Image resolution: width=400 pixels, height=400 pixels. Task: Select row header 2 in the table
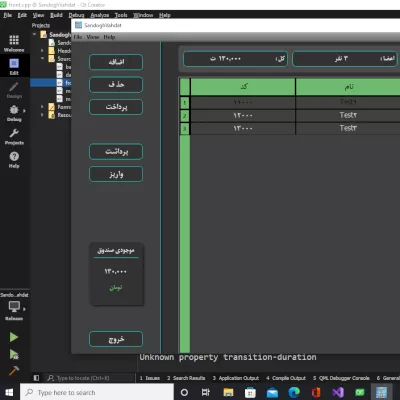185,116
